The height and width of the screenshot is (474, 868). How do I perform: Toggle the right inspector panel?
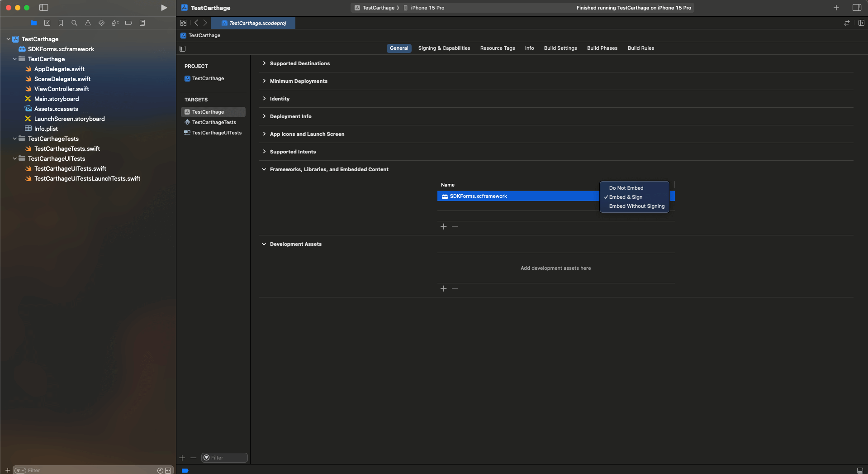[857, 8]
